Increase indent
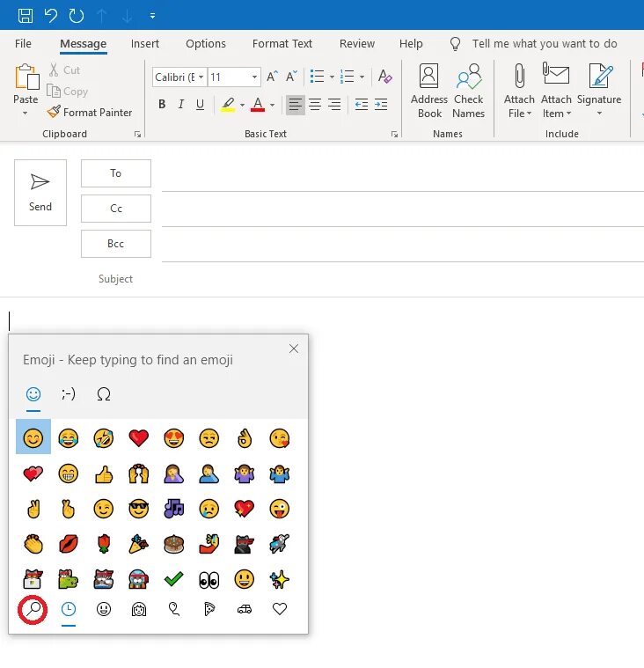Screen dimensions: 644x668 tap(381, 105)
